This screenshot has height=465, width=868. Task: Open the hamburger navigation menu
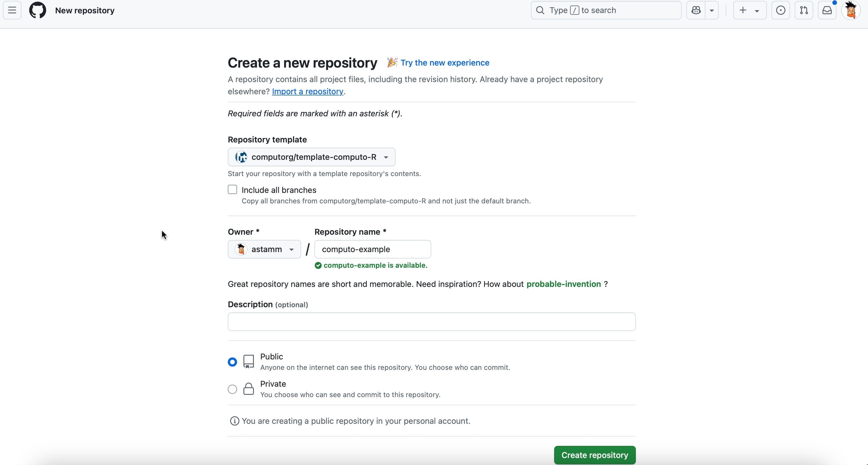(12, 10)
